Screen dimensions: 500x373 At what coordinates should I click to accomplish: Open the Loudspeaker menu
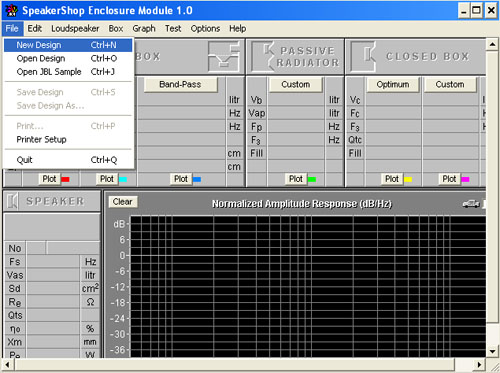(x=75, y=29)
